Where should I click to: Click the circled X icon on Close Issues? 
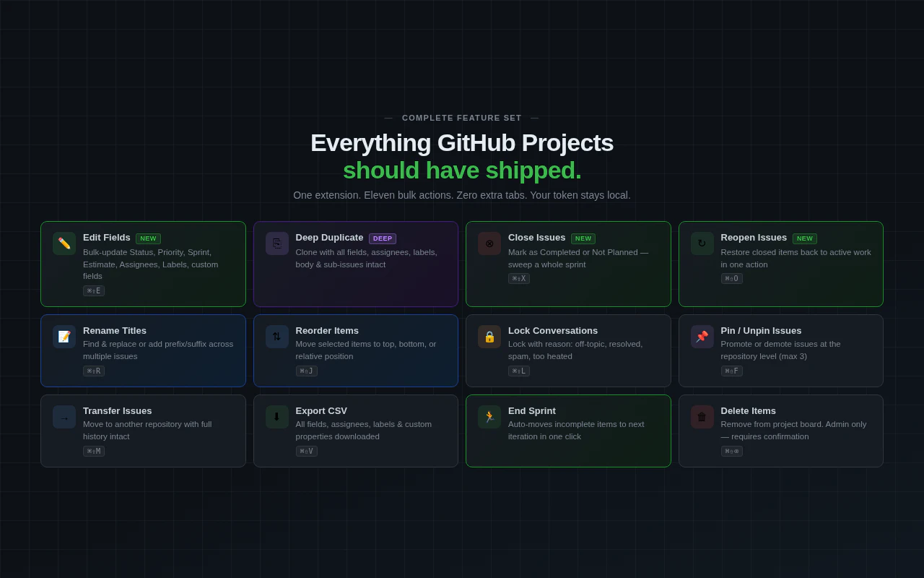pyautogui.click(x=489, y=243)
